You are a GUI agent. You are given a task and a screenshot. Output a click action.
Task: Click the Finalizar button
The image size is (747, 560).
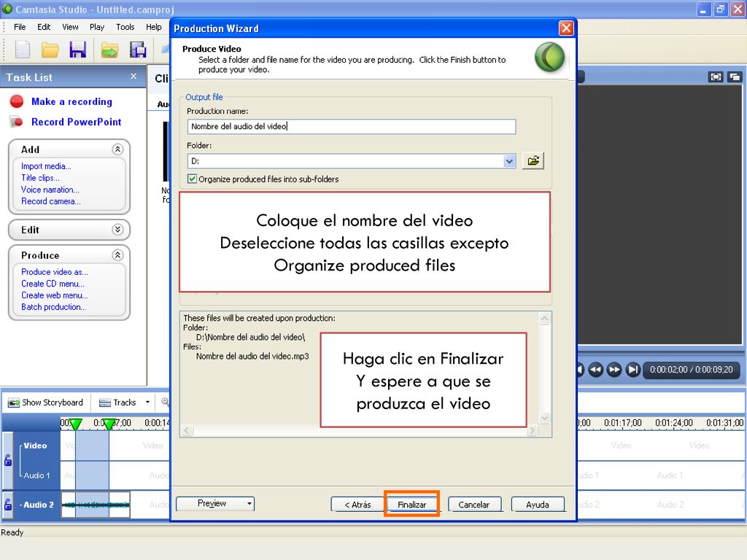pyautogui.click(x=411, y=505)
